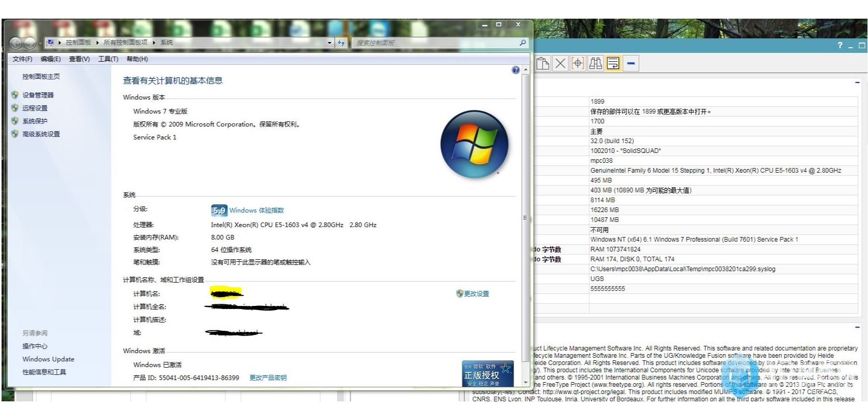The width and height of the screenshot is (868, 406).
Task: Click the blue help icon in System window
Action: [x=516, y=70]
